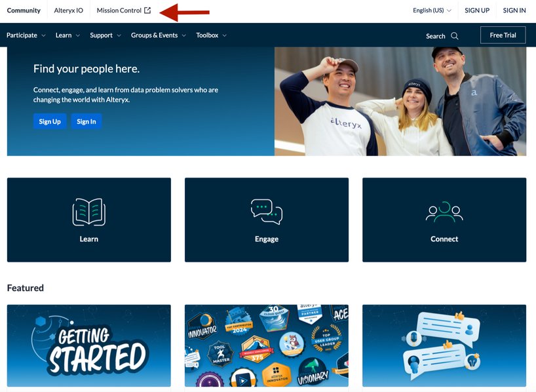Viewport: 536px width, 392px height.
Task: Click the Mission Control external link icon
Action: [147, 10]
